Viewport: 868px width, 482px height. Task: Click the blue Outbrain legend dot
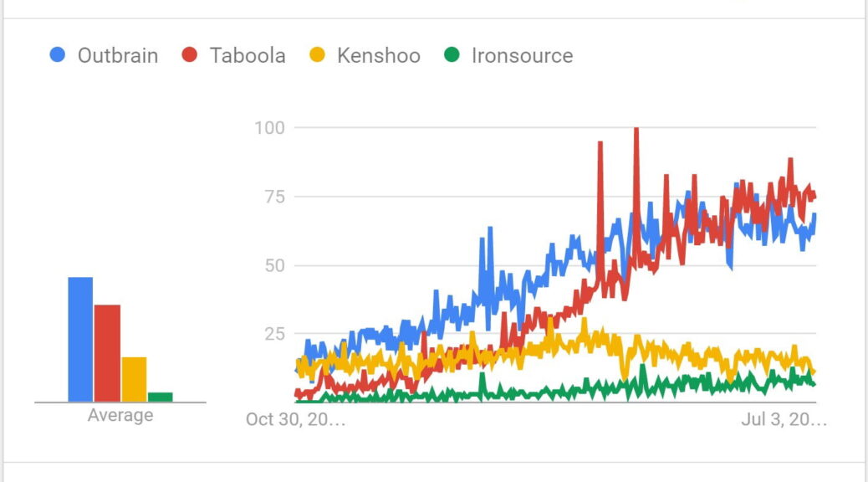[x=58, y=56]
